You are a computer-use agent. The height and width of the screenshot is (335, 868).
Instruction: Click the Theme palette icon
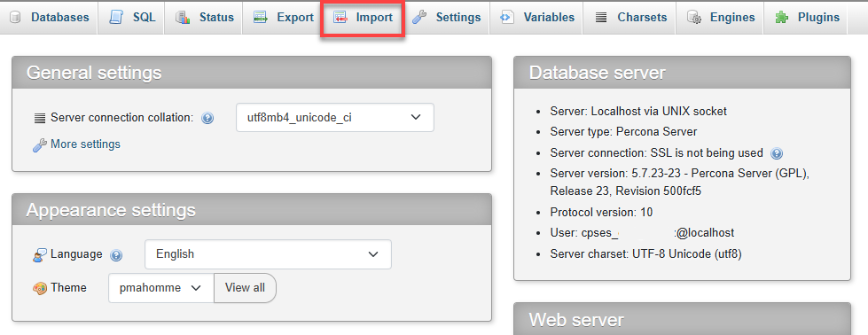coord(40,289)
